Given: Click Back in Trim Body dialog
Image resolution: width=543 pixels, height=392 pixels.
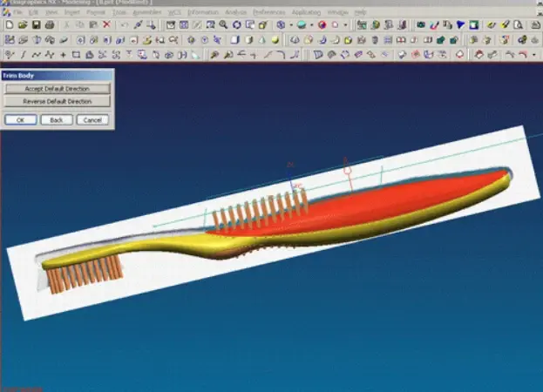Looking at the screenshot, I should point(57,119).
